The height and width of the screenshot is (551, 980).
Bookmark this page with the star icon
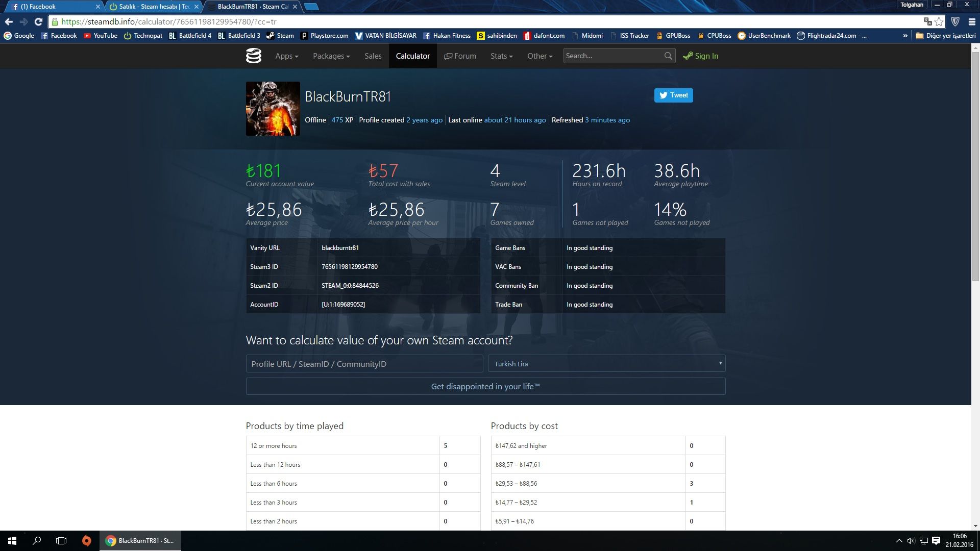[939, 21]
